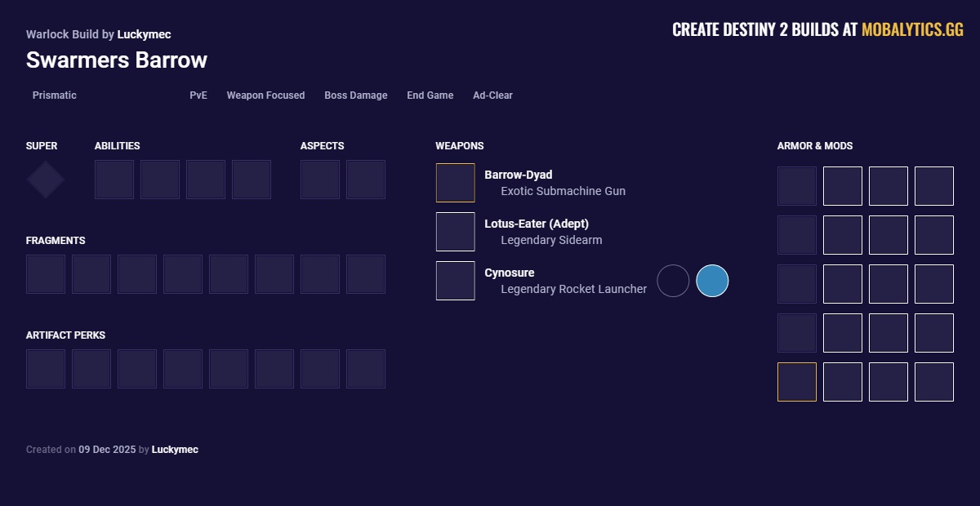Open the MOBALYTICS.GG link
Viewport: 980px width, 506px height.
[x=912, y=30]
